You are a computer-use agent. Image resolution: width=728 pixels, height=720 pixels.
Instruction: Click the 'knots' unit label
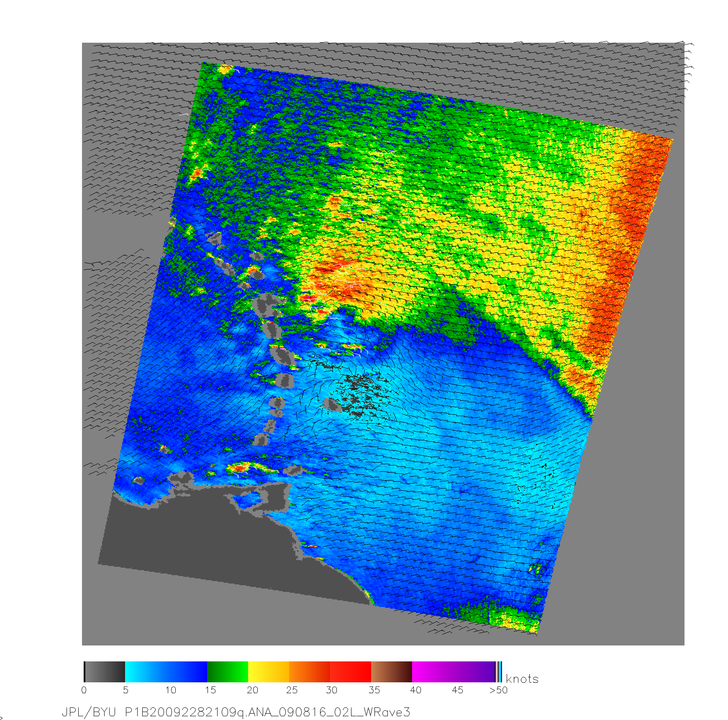point(522,679)
